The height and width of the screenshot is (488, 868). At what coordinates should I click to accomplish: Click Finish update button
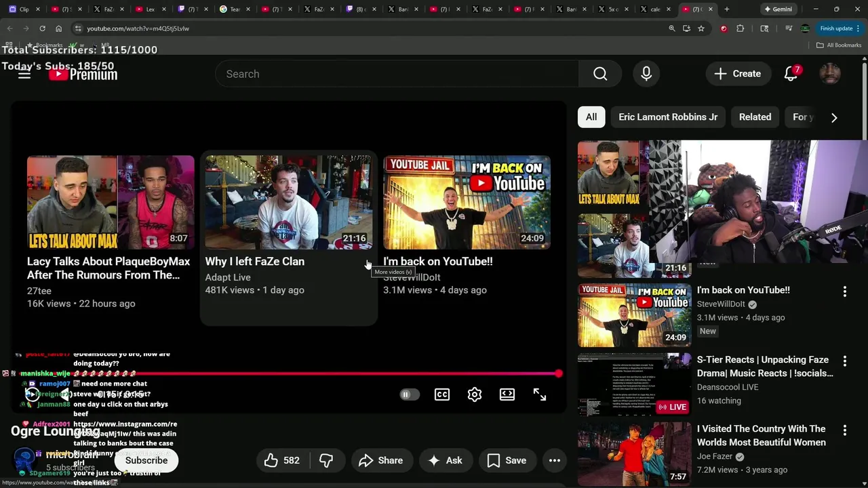(x=839, y=28)
